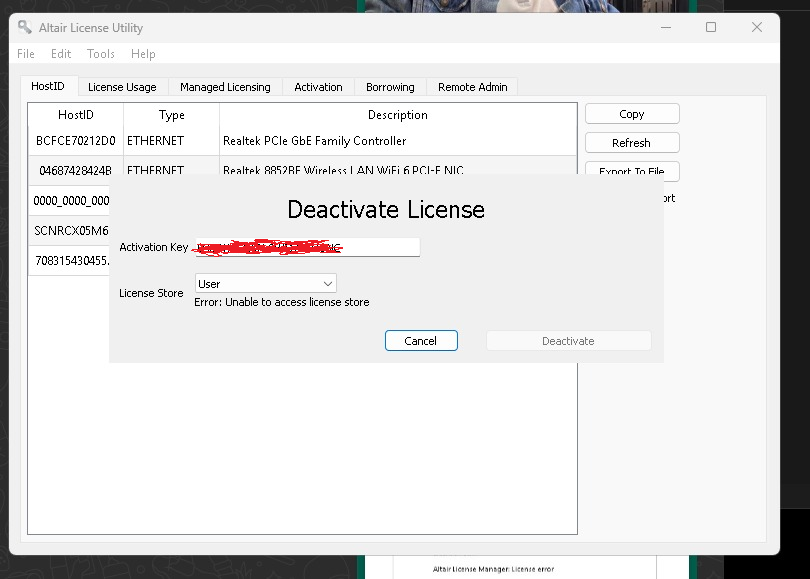Click the Copy button
810x579 pixels.
coord(632,114)
